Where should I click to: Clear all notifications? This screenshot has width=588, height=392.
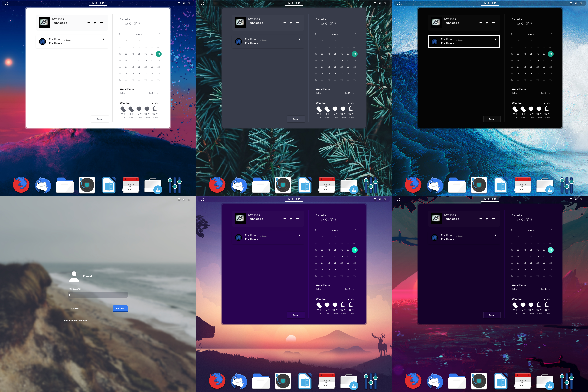tap(100, 119)
